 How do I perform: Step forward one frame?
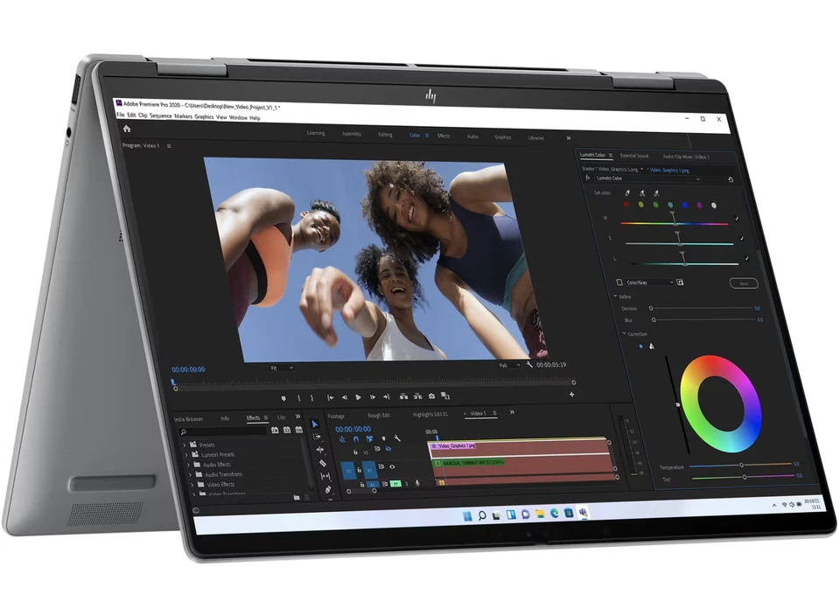click(373, 397)
